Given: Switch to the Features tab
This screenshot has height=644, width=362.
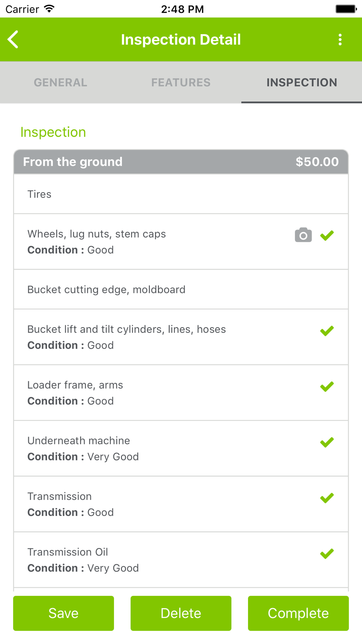Looking at the screenshot, I should coord(181,83).
